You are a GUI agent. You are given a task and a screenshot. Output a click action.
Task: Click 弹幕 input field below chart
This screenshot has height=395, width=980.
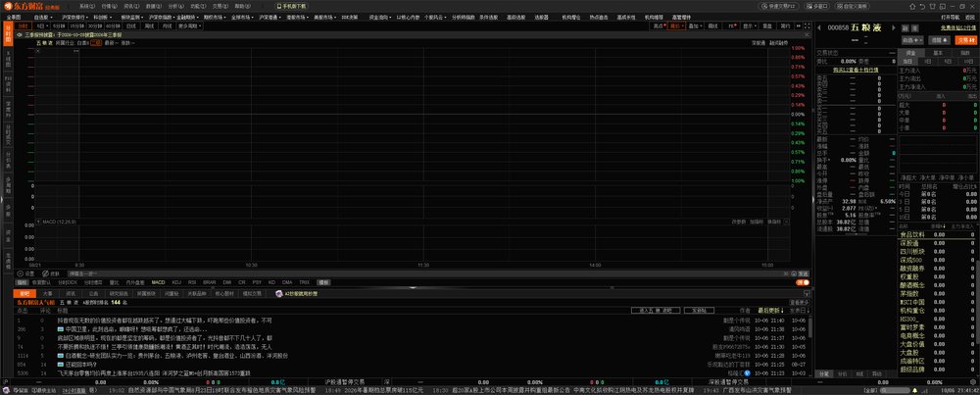coord(424,273)
